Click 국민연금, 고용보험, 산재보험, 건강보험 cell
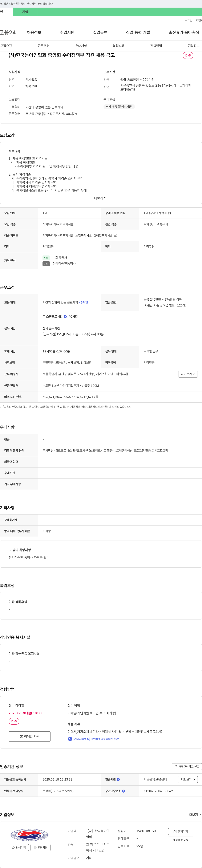202x868 pixels. click(x=67, y=363)
